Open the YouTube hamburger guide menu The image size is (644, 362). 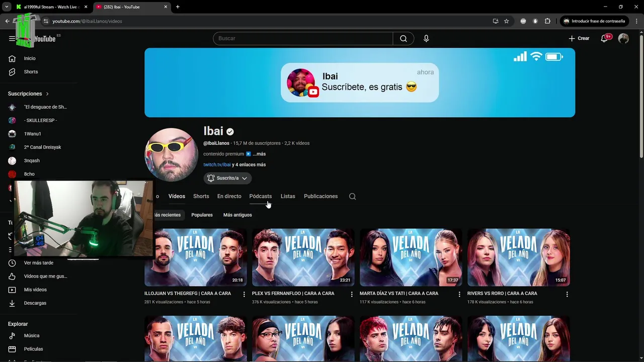tap(12, 38)
